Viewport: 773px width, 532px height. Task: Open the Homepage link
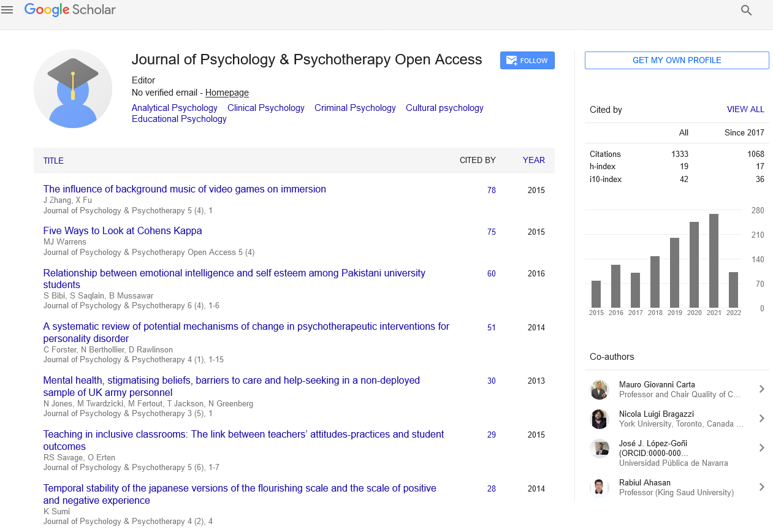click(227, 93)
